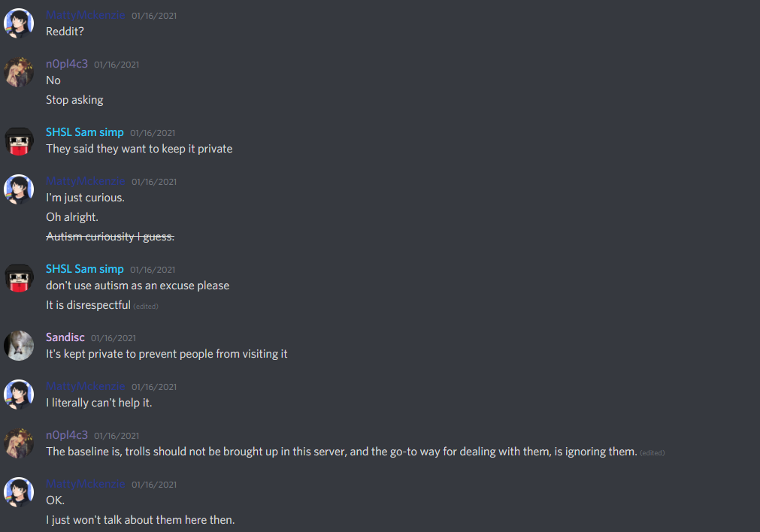Screen dimensions: 760x532
Task: Click MattyMckenzie's avatar next to "OK."
Action: [x=19, y=492]
